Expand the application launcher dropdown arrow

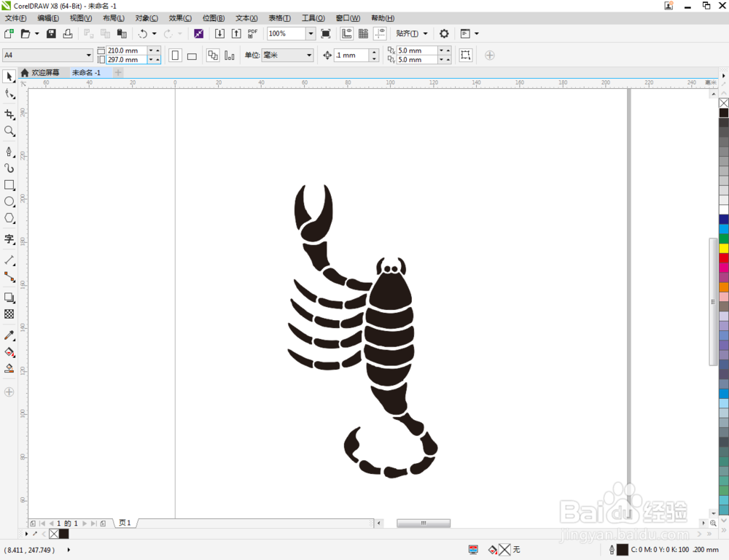click(x=477, y=34)
